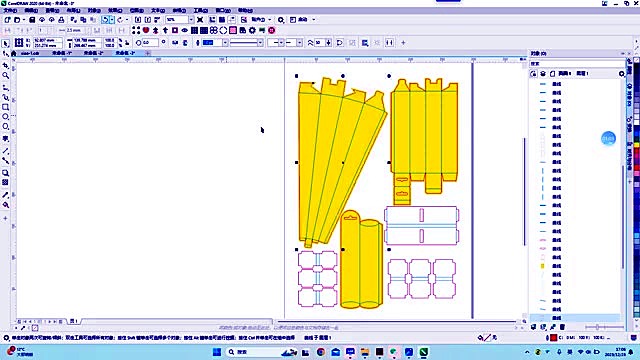Click the New document icon
Screen dimensions: 640x360
tap(7, 20)
